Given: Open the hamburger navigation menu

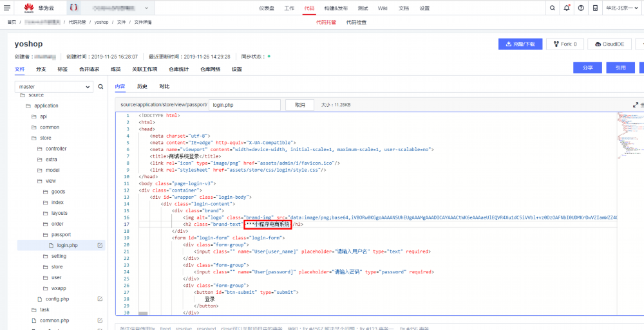Looking at the screenshot, I should [7, 8].
